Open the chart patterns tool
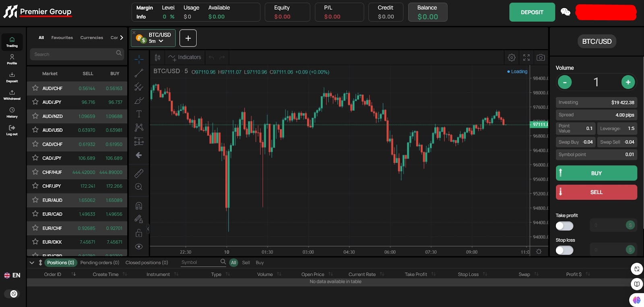Screen dimensions: 644x307 [139, 128]
